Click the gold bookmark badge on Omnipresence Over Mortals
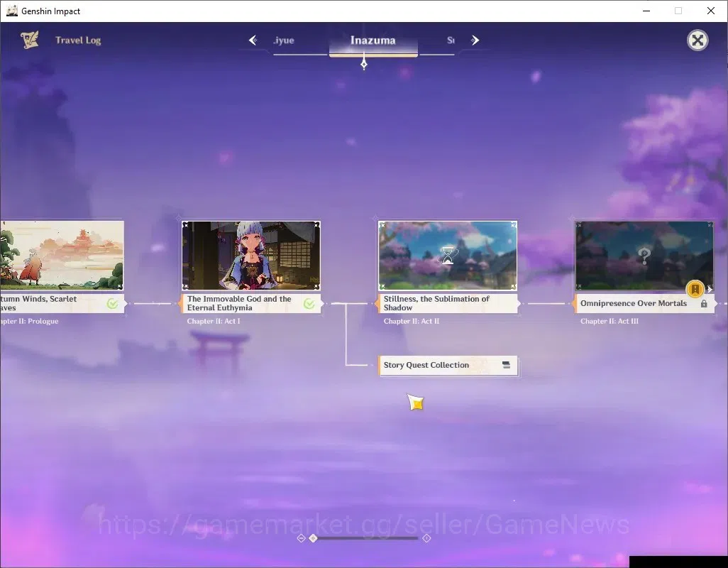 point(695,290)
